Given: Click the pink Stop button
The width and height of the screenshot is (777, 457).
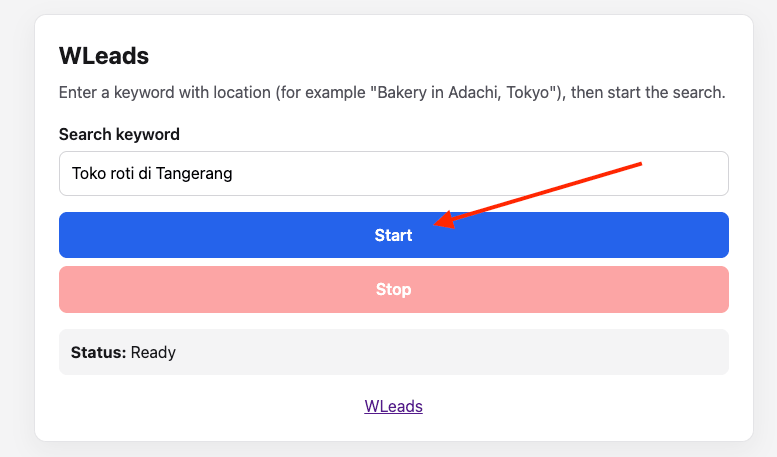Looking at the screenshot, I should tap(393, 289).
